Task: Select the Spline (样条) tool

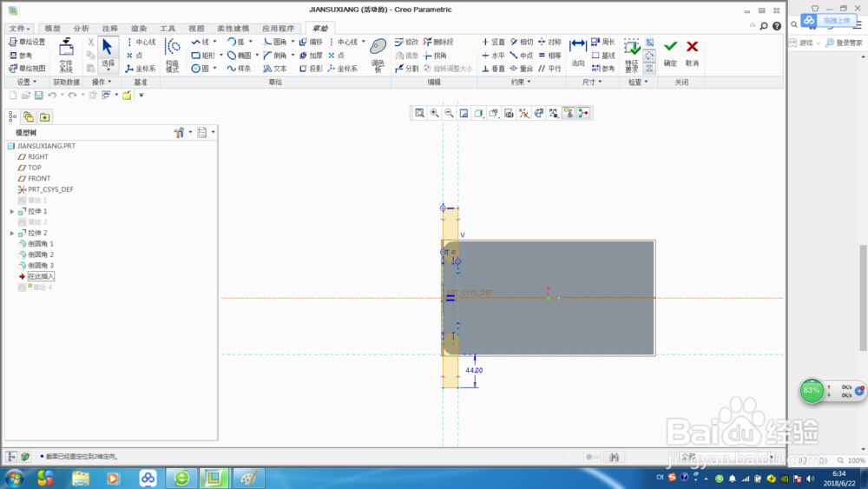Action: pyautogui.click(x=240, y=69)
